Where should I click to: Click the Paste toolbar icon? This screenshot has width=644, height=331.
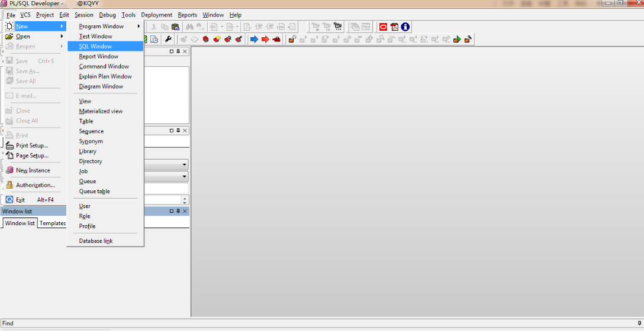click(175, 27)
